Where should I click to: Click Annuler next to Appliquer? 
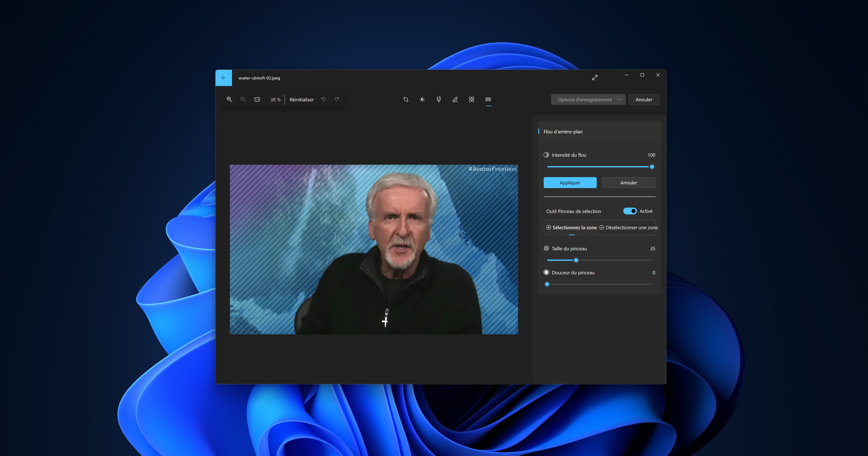(x=628, y=182)
